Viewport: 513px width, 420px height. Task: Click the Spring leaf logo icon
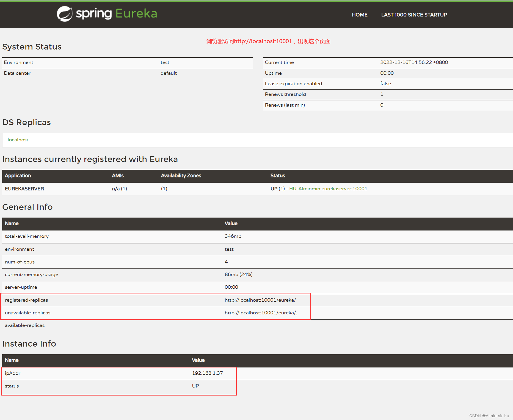(65, 14)
